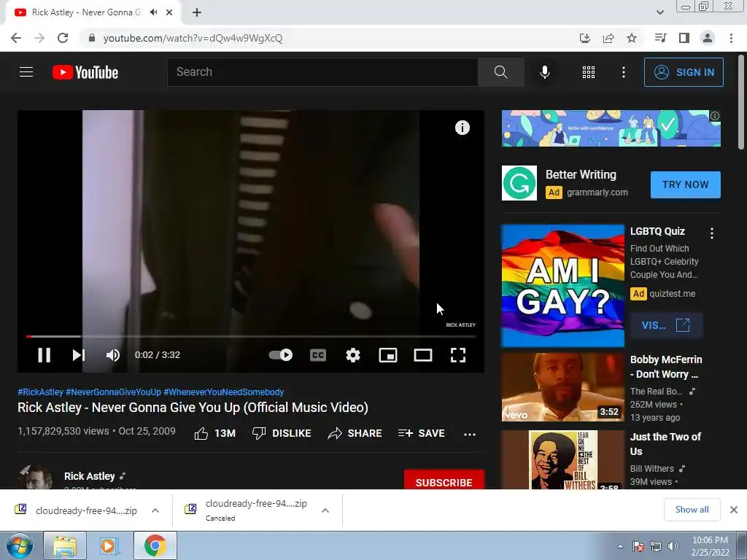
Task: Show hidden system tray icons
Action: (x=620, y=546)
